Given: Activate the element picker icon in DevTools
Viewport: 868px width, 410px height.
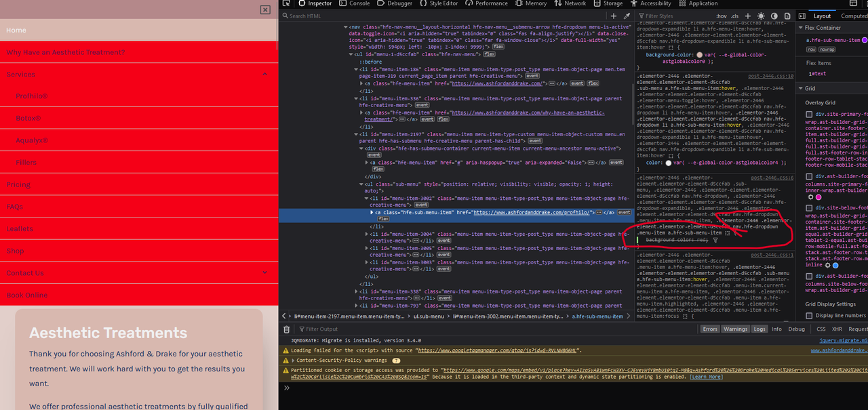Looking at the screenshot, I should pos(287,3).
